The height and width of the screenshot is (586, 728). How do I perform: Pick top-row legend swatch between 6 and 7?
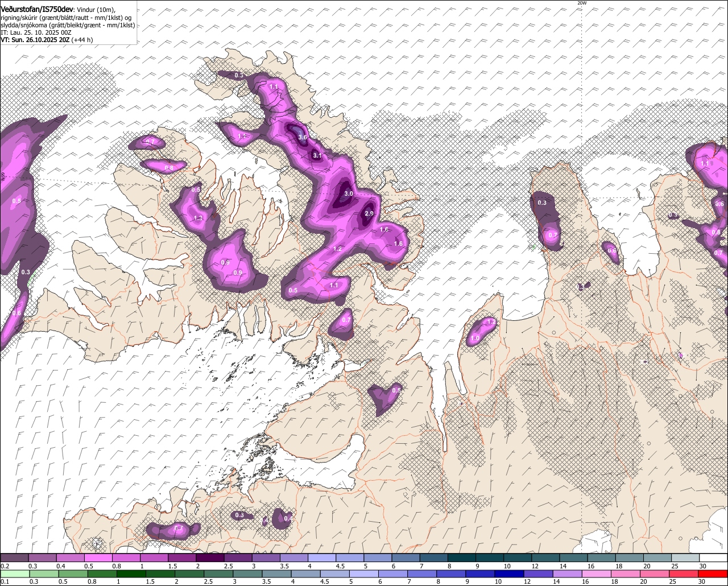[406, 558]
